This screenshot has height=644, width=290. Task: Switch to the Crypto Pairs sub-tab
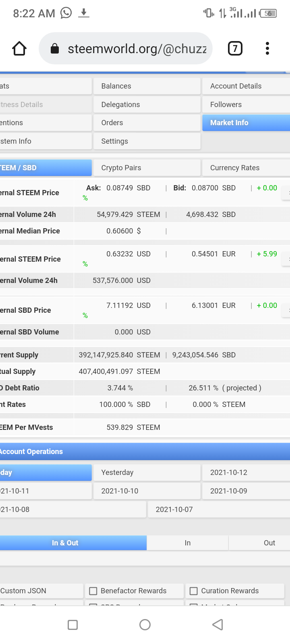(147, 168)
